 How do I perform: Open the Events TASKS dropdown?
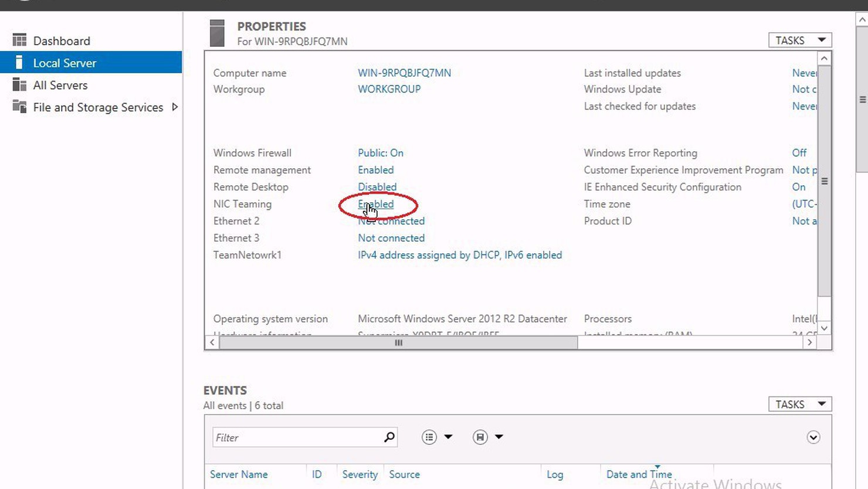[800, 404]
